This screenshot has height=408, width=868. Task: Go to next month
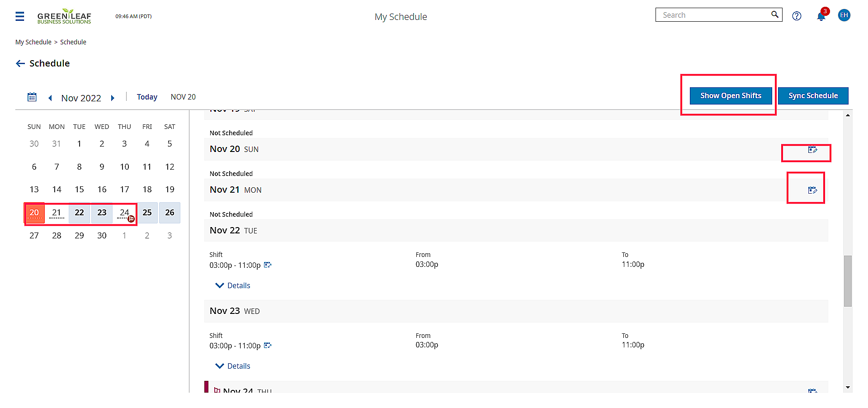coord(113,98)
